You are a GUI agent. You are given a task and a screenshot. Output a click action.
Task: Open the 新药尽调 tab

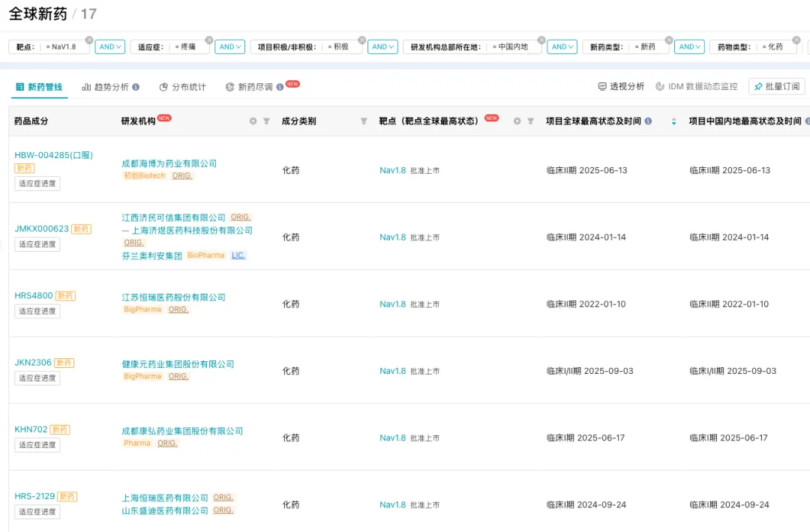tap(255, 87)
